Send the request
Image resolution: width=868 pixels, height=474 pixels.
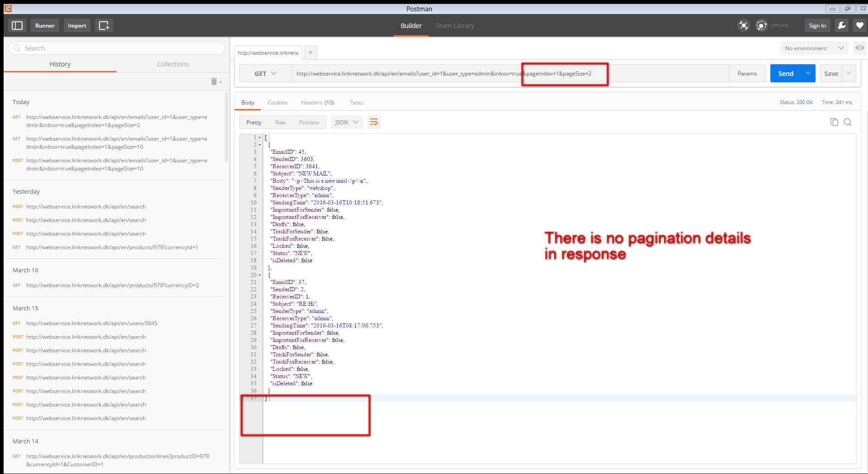tap(786, 73)
